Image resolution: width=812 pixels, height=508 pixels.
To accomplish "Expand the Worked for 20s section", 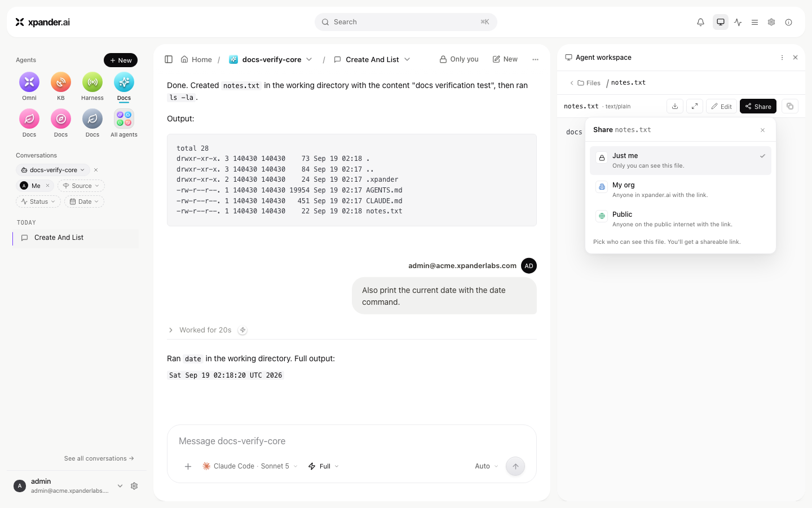I will [x=200, y=330].
